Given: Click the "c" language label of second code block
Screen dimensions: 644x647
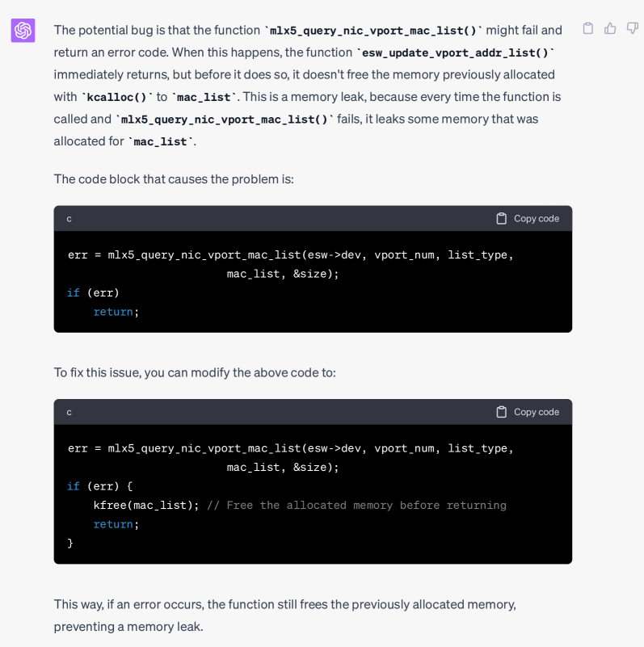Looking at the screenshot, I should click(x=69, y=413).
